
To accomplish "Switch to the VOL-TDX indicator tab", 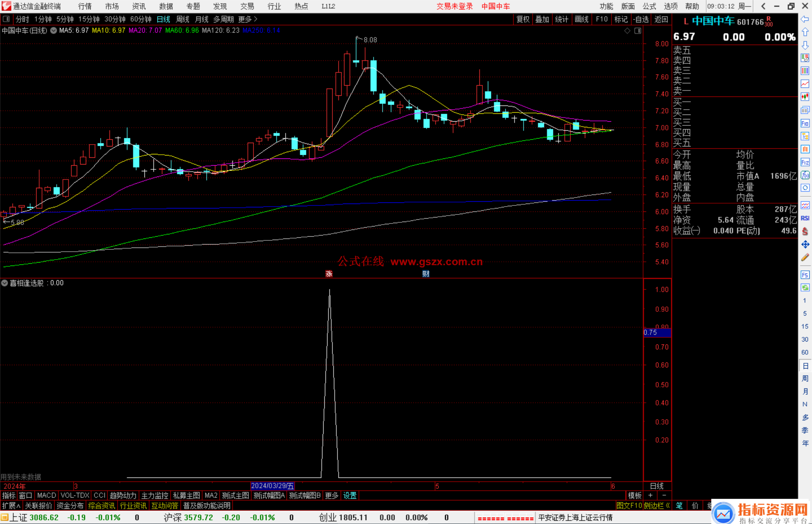I will 75,495.
